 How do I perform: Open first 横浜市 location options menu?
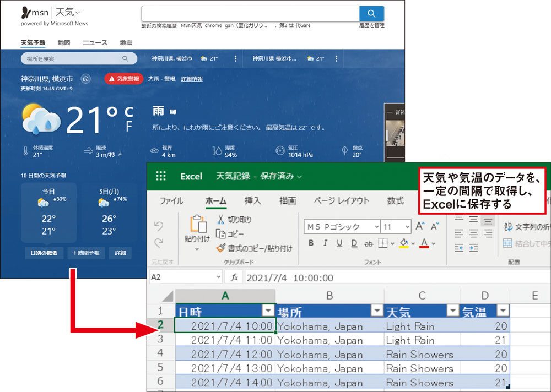pyautogui.click(x=235, y=59)
